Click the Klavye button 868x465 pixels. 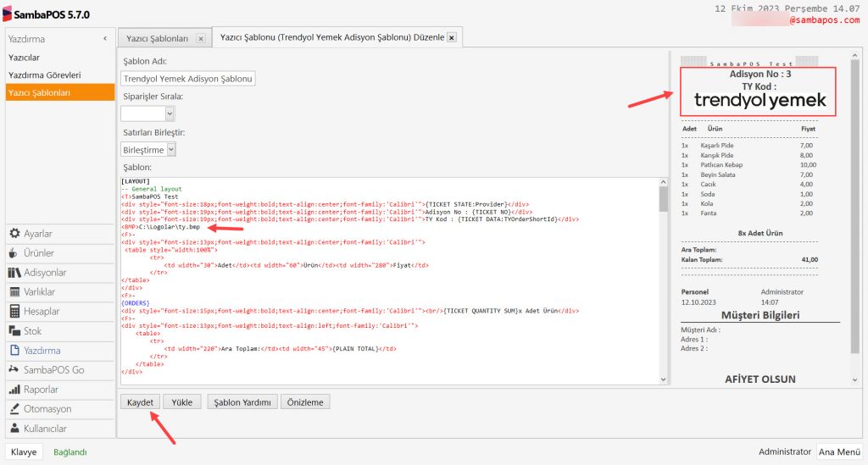(24, 451)
